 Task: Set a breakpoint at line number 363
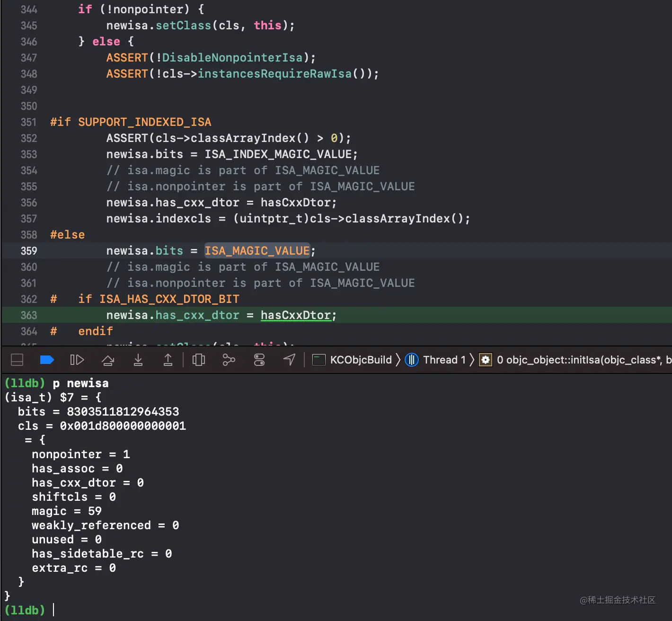point(29,315)
